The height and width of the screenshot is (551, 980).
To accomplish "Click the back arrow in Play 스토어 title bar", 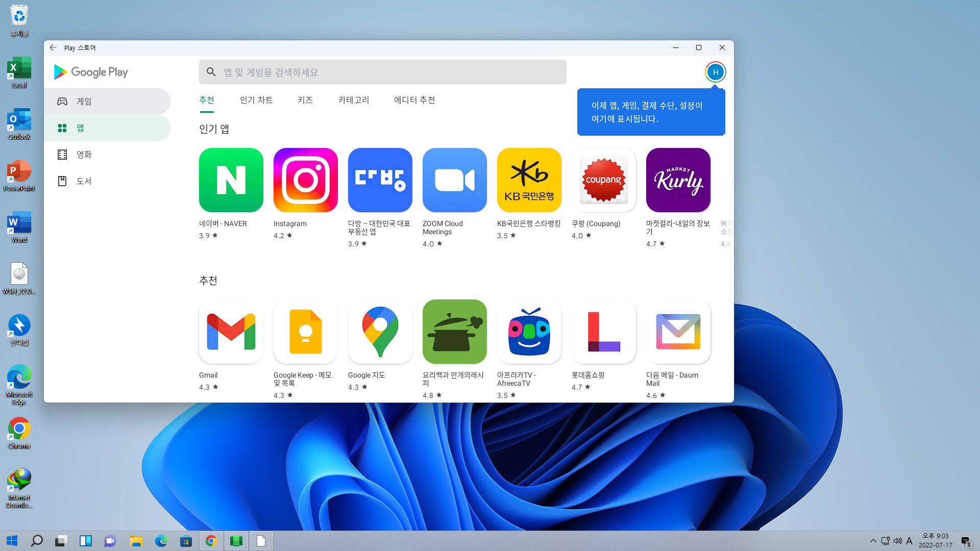I will [x=53, y=47].
